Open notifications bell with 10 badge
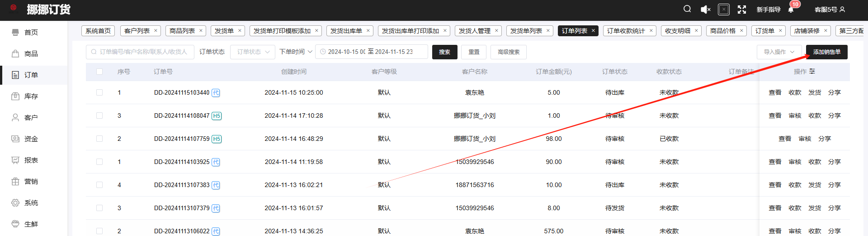 [791, 10]
